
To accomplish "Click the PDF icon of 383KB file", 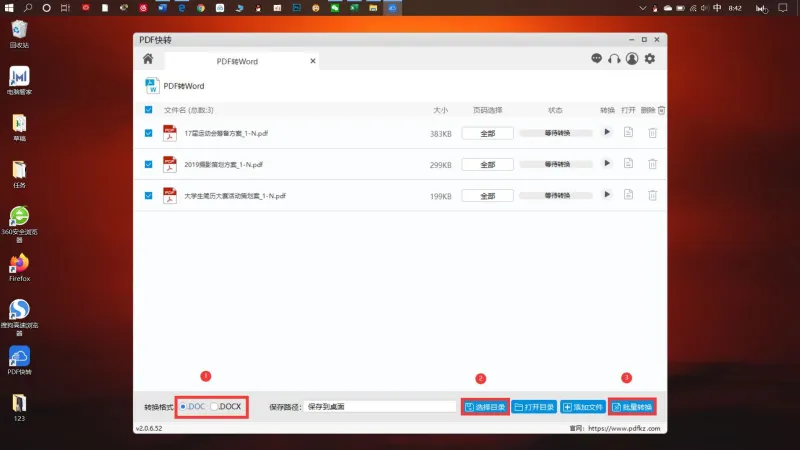I will pyautogui.click(x=169, y=133).
